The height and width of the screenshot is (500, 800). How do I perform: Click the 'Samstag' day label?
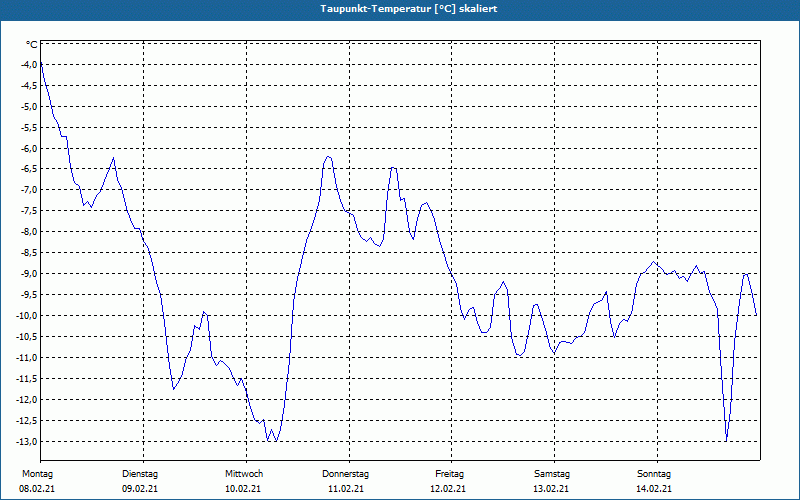[552, 474]
